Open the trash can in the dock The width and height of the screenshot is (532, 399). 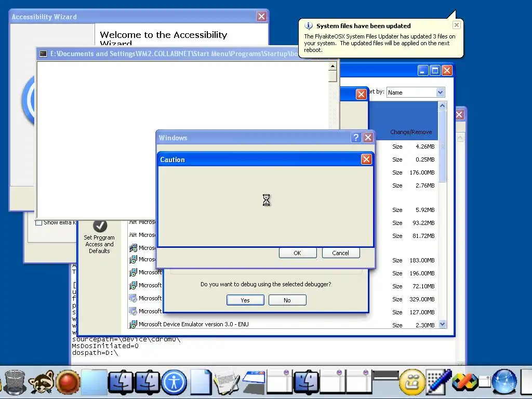click(x=15, y=382)
